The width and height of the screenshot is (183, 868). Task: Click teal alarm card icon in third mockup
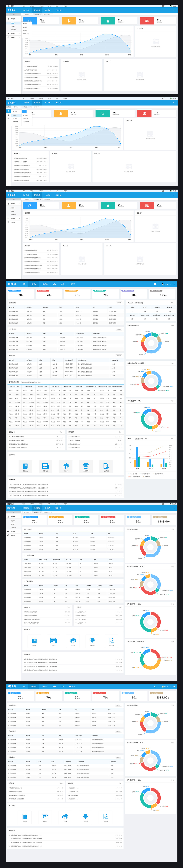[x=108, y=205]
